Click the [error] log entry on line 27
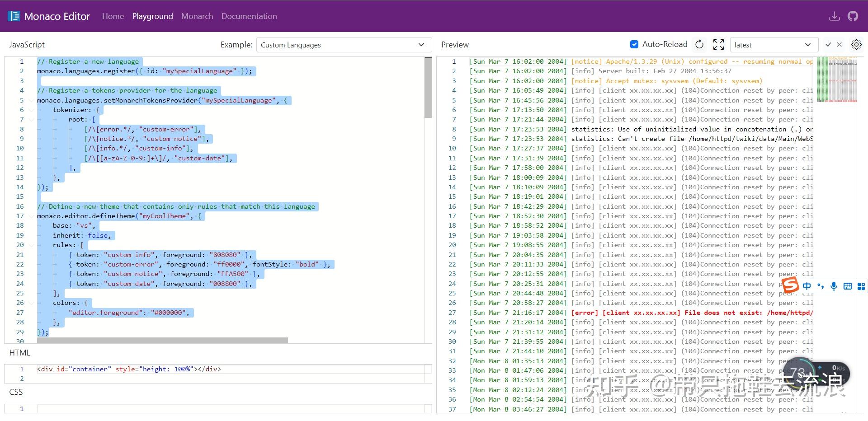868x421 pixels. [x=692, y=313]
